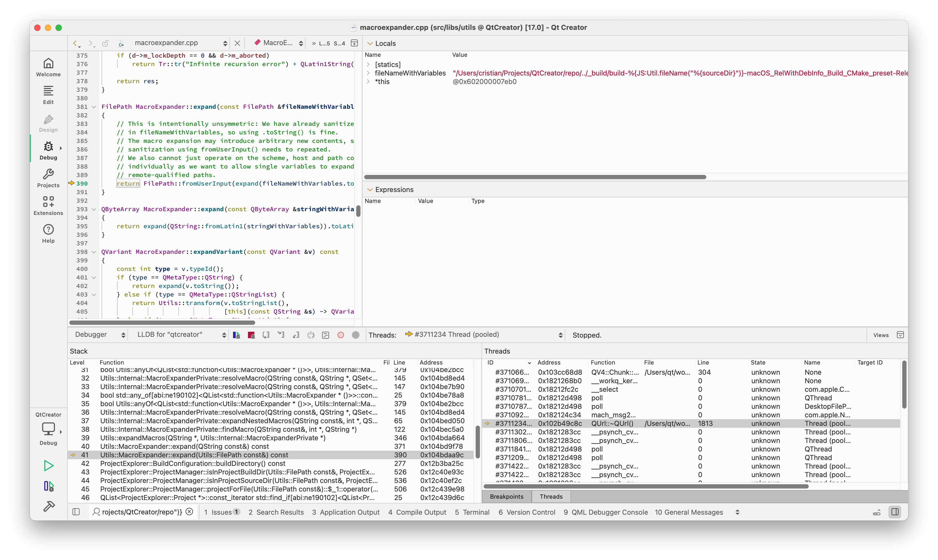This screenshot has height=560, width=938.
Task: Switch to the Threads tab
Action: [551, 497]
